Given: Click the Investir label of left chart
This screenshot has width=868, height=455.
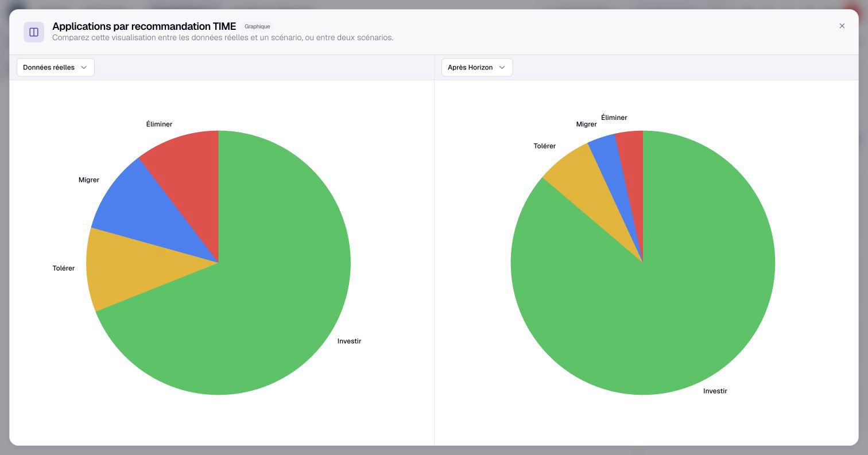Looking at the screenshot, I should pyautogui.click(x=349, y=341).
